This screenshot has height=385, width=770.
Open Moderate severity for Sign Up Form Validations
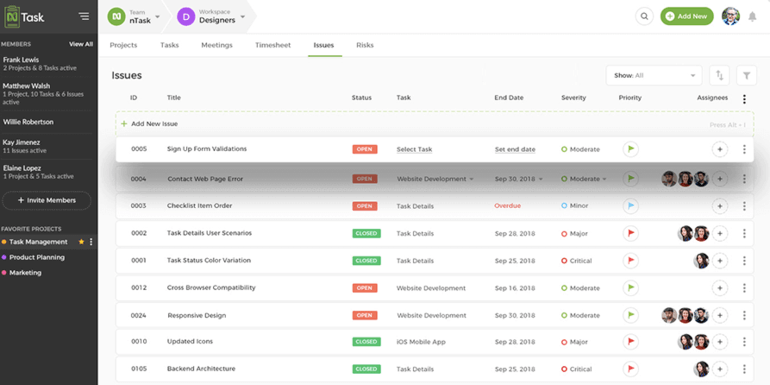580,149
